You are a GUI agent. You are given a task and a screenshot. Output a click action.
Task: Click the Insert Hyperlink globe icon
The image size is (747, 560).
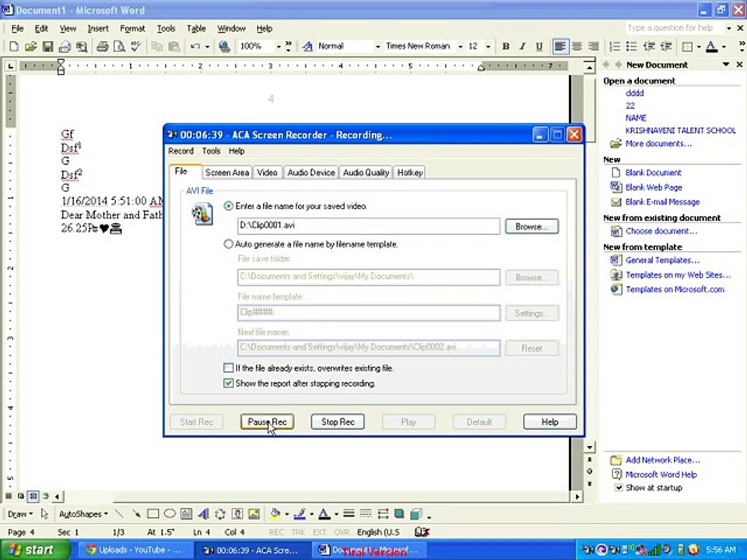[x=224, y=46]
